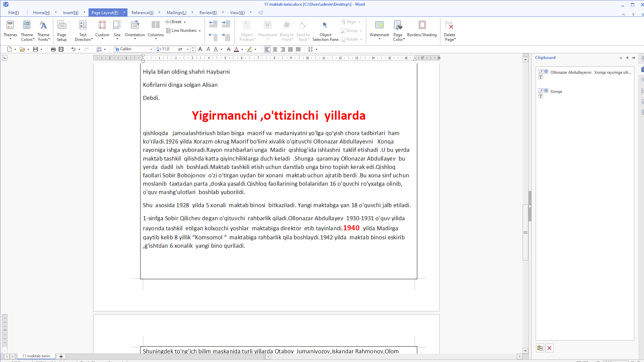Click the Undo arrow icon
Image resolution: width=644 pixels, height=362 pixels.
(73, 49)
